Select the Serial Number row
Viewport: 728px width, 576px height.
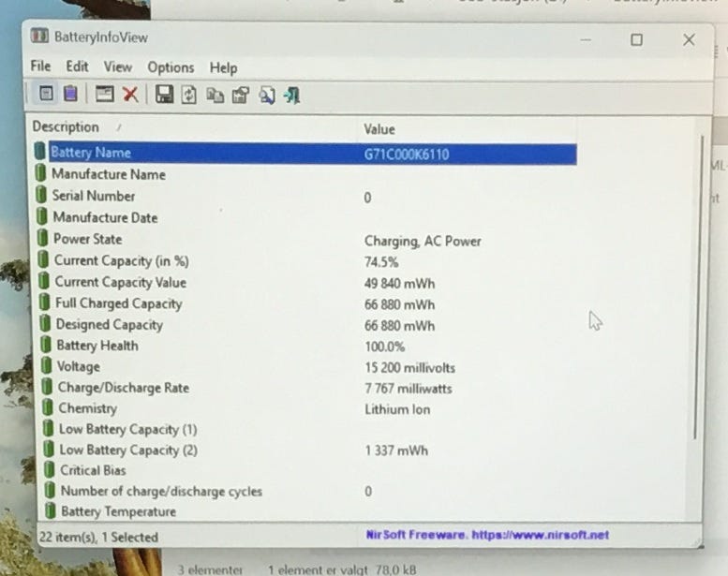click(x=306, y=196)
